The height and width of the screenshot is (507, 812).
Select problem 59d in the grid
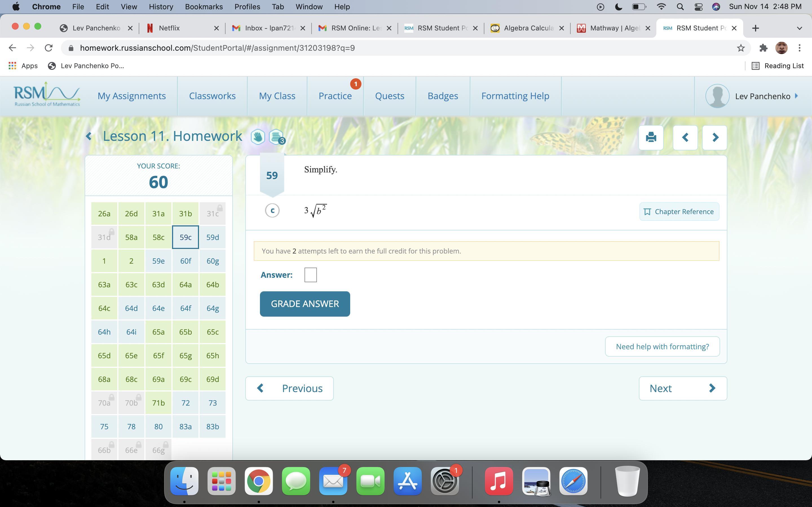pyautogui.click(x=212, y=237)
